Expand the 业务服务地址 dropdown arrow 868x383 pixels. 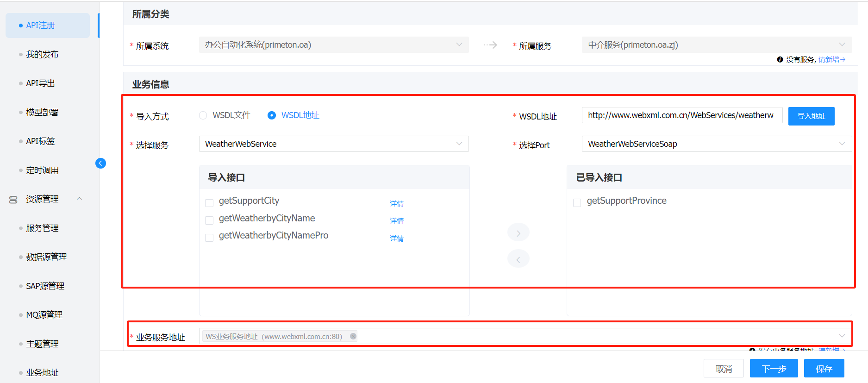(842, 336)
